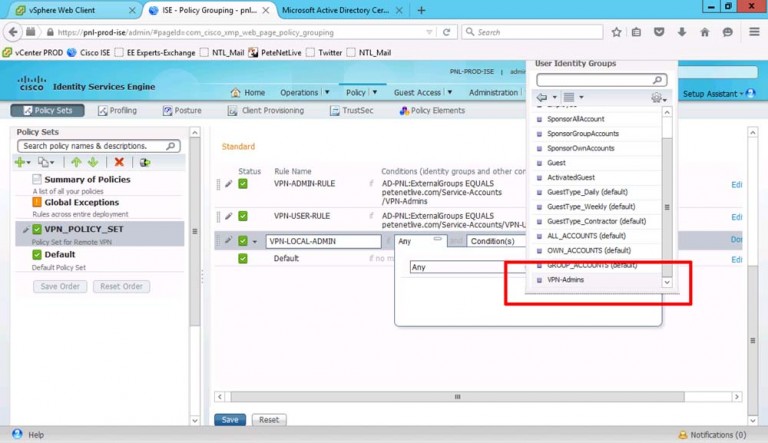Toggle status checkbox of VPN-USER-RULE
The height and width of the screenshot is (443, 768).
pyautogui.click(x=243, y=216)
